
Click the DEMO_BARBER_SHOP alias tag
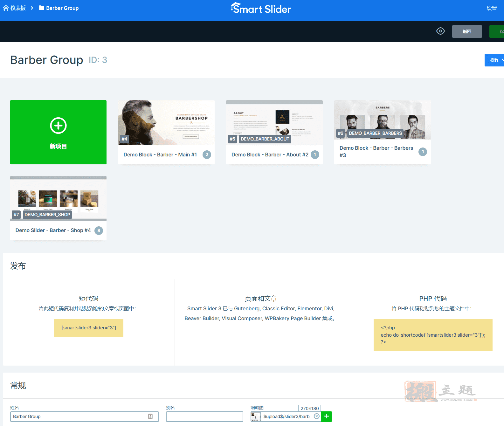click(x=47, y=215)
